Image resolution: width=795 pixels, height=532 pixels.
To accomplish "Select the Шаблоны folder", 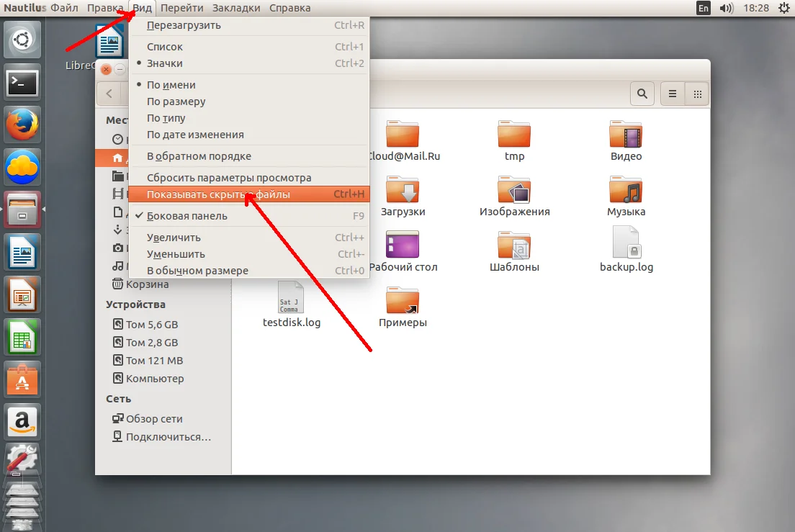I will point(514,252).
